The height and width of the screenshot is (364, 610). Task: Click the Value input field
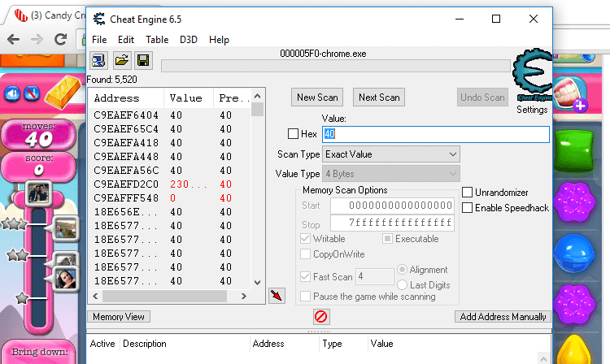coord(436,134)
